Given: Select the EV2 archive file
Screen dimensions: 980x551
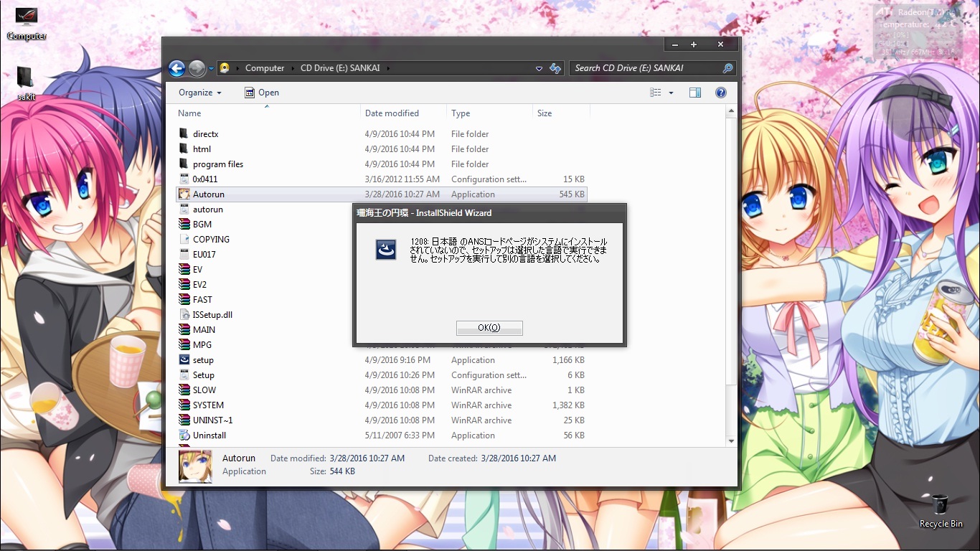Looking at the screenshot, I should 199,285.
